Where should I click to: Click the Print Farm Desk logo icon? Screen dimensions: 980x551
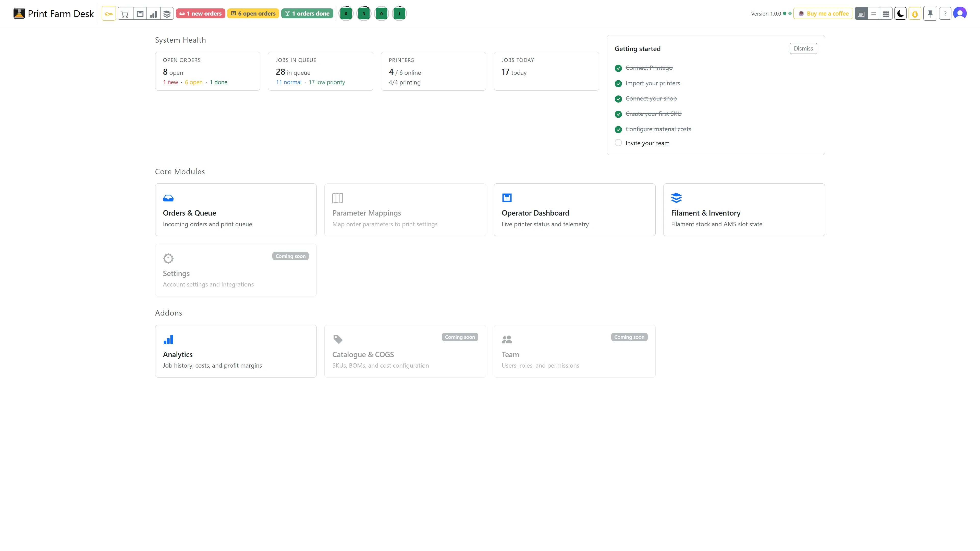click(19, 14)
